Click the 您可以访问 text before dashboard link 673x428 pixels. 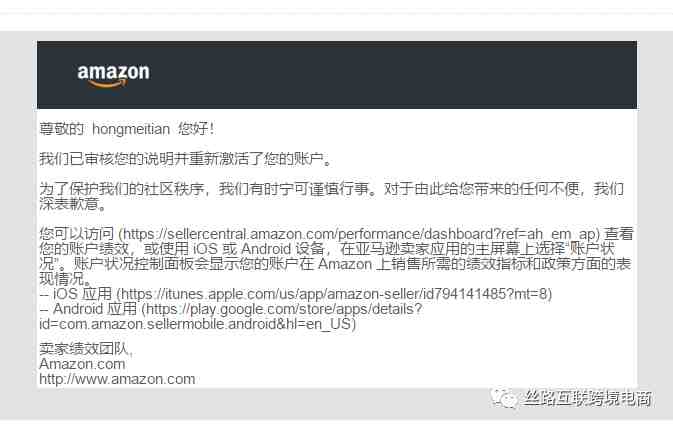[76, 234]
